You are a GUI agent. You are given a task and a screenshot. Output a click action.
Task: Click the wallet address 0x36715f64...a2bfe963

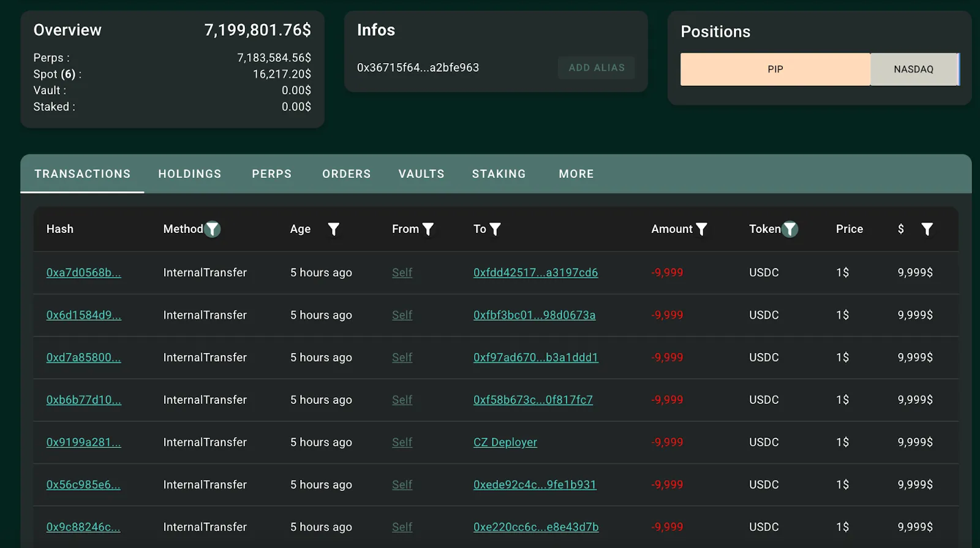pos(418,68)
